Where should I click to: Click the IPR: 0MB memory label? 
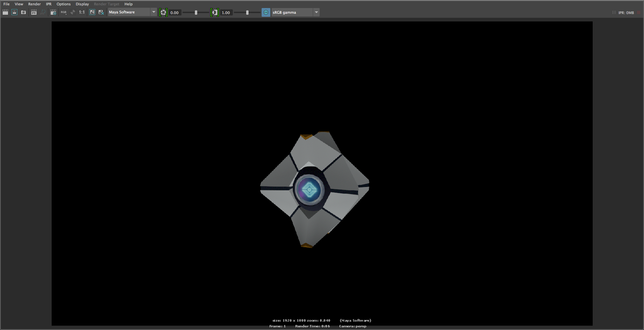pyautogui.click(x=626, y=13)
